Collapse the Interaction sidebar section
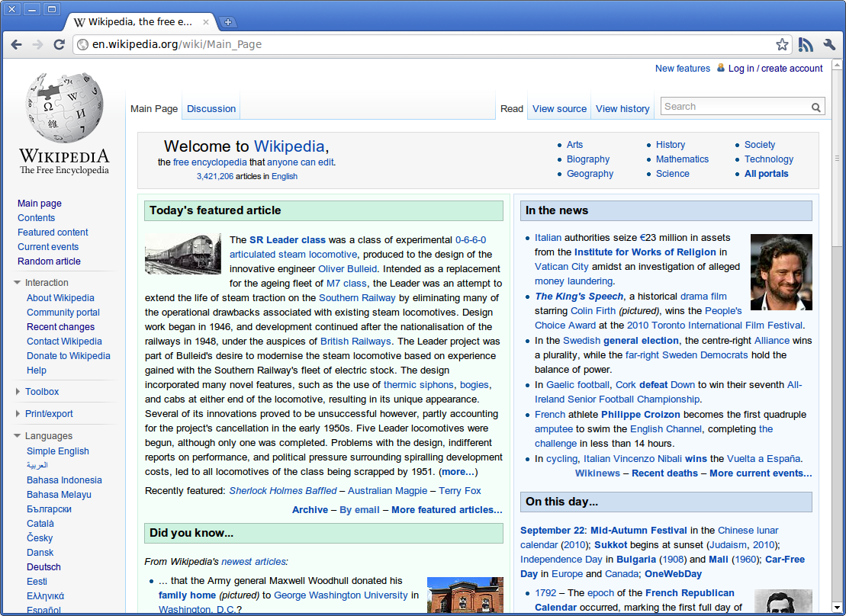The width and height of the screenshot is (846, 616). click(x=47, y=283)
